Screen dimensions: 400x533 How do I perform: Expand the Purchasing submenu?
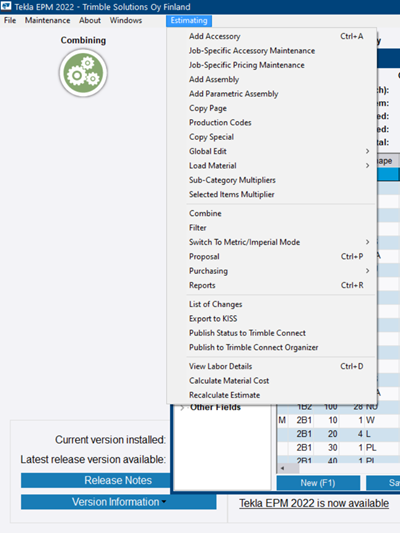click(x=272, y=271)
